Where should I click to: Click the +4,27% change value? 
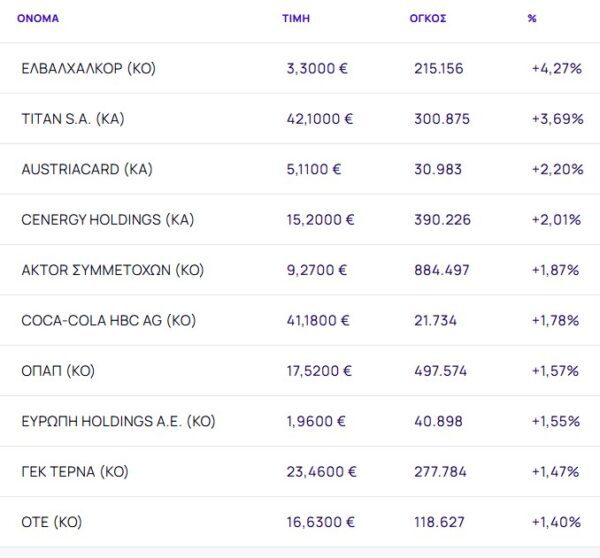pos(557,69)
